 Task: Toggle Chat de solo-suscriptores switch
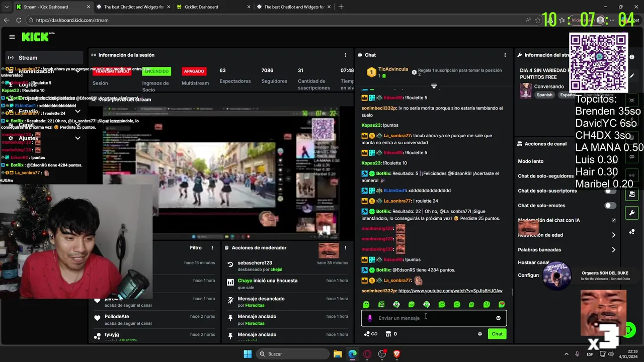(x=610, y=191)
